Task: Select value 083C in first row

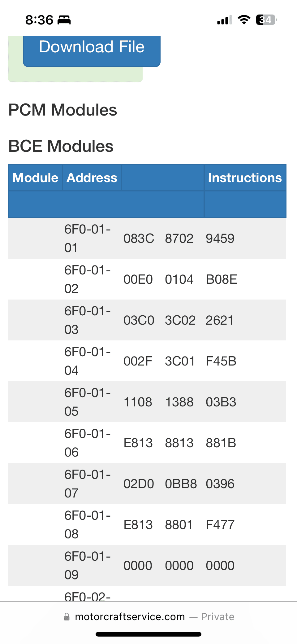Action: click(x=139, y=239)
